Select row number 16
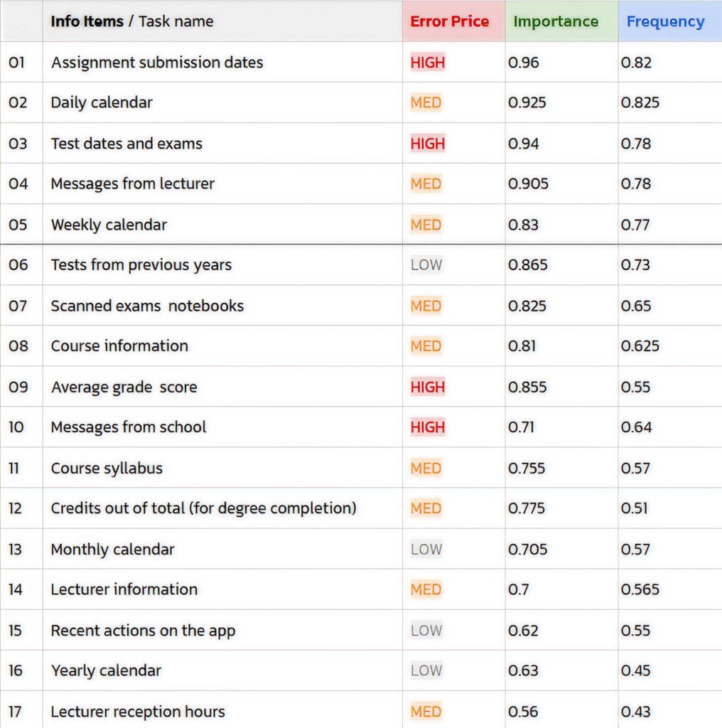This screenshot has width=722, height=728. click(x=16, y=670)
